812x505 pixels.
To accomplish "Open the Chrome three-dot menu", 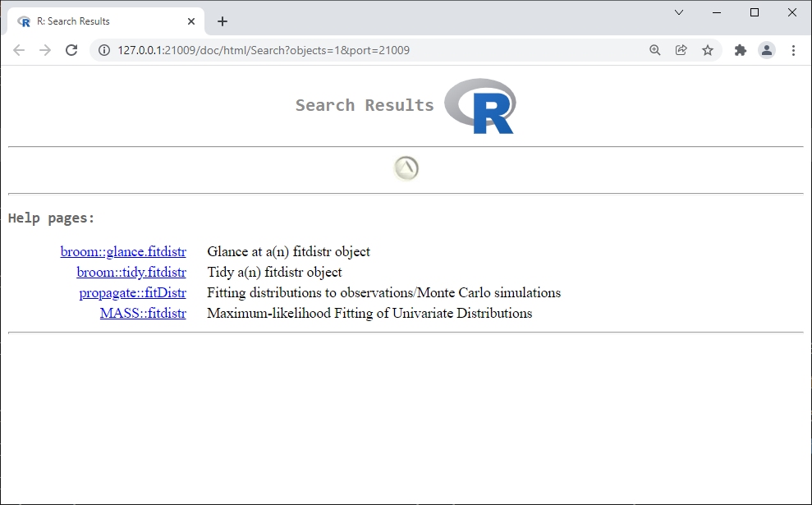I will (793, 50).
